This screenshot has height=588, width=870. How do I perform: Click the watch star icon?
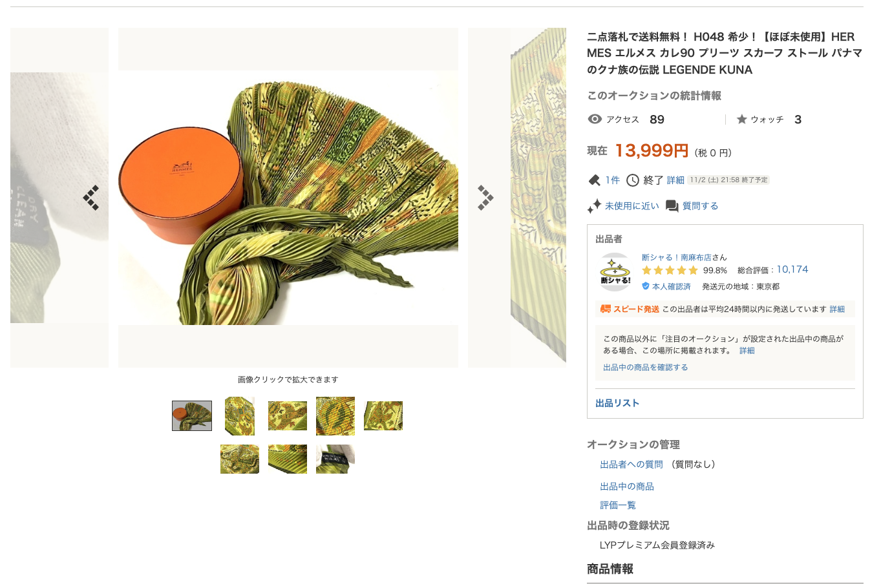742,119
